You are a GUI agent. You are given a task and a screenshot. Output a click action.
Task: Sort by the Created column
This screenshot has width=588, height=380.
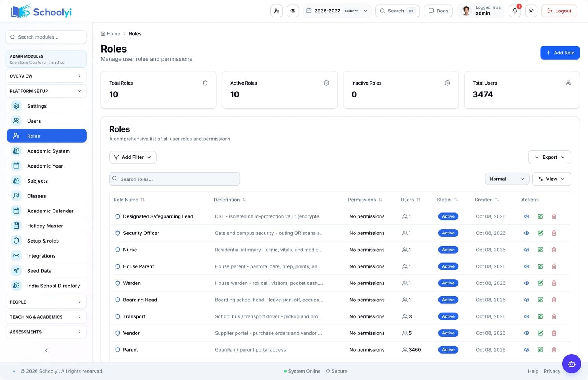pos(487,200)
